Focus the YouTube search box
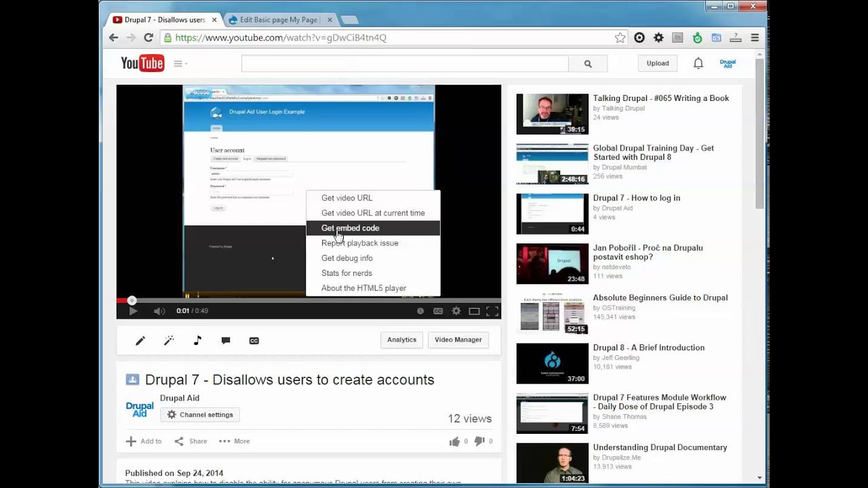Image resolution: width=868 pixels, height=488 pixels. [x=405, y=64]
